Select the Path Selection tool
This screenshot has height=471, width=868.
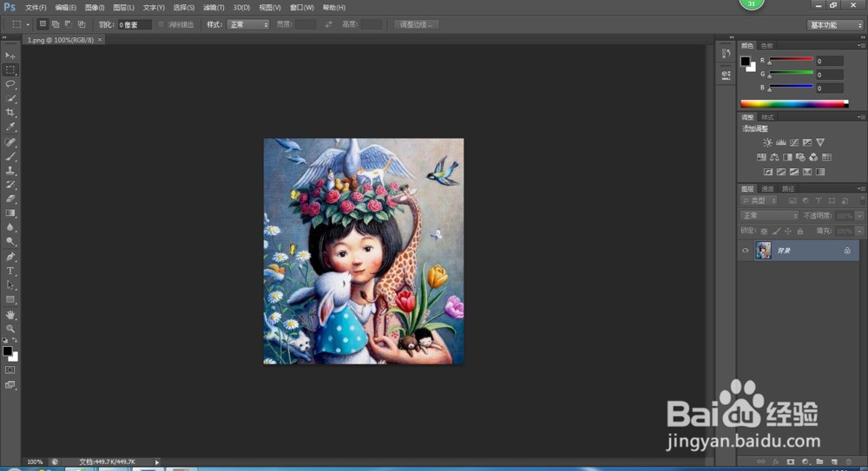pyautogui.click(x=10, y=285)
